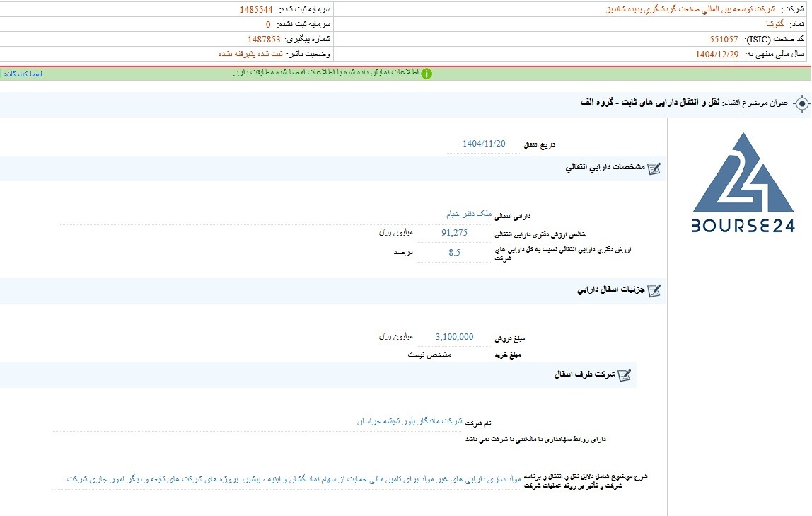Select the net book value 91,275
Screen dimensions: 812x516
coord(454,233)
